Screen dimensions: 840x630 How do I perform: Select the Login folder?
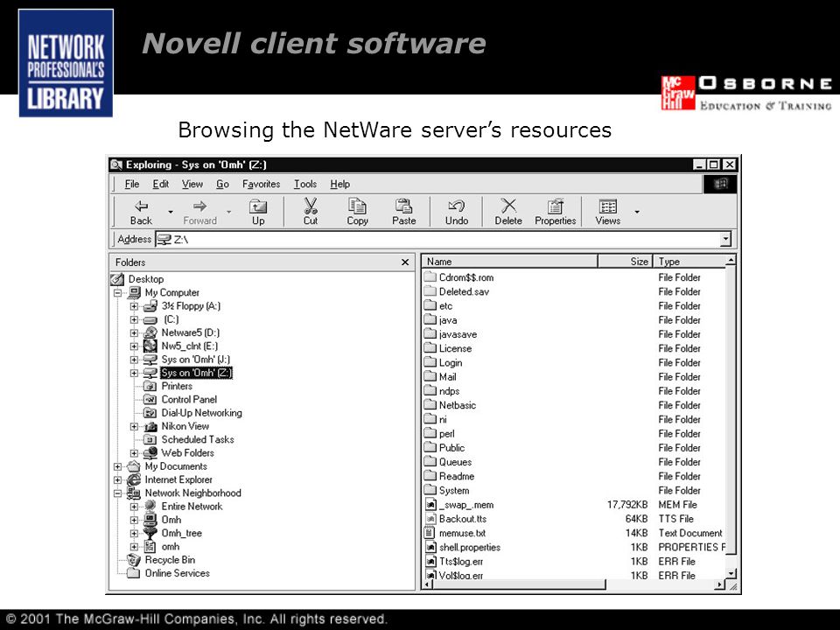click(451, 362)
